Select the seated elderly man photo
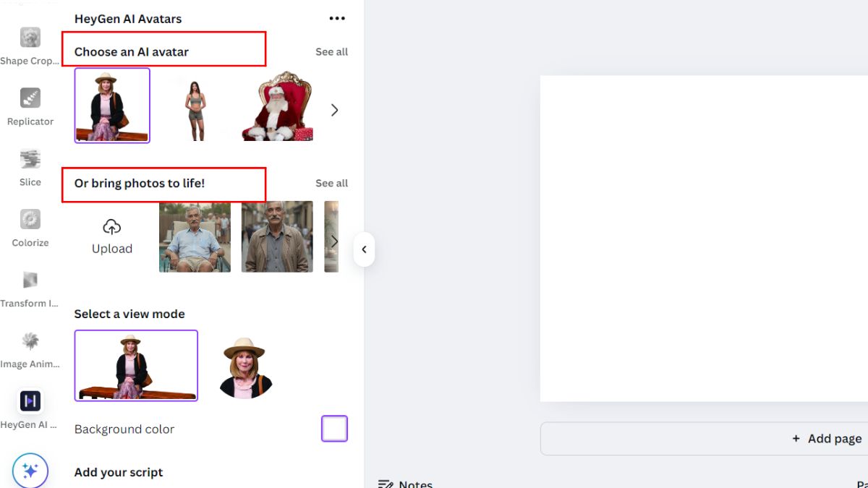This screenshot has width=868, height=488. (194, 237)
